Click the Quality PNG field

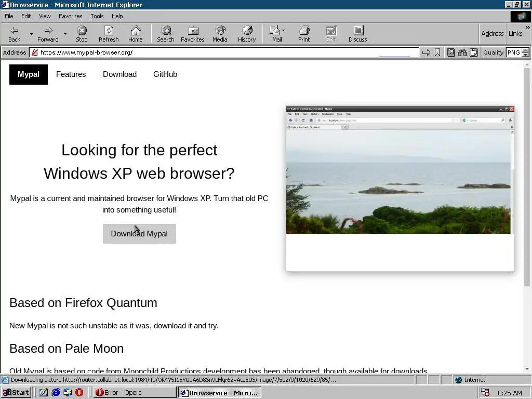(x=514, y=52)
